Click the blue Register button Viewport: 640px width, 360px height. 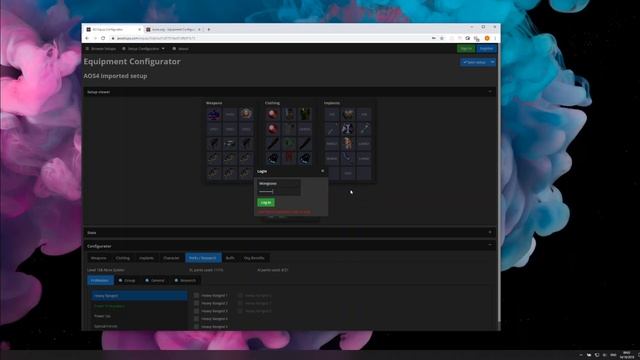tap(486, 49)
